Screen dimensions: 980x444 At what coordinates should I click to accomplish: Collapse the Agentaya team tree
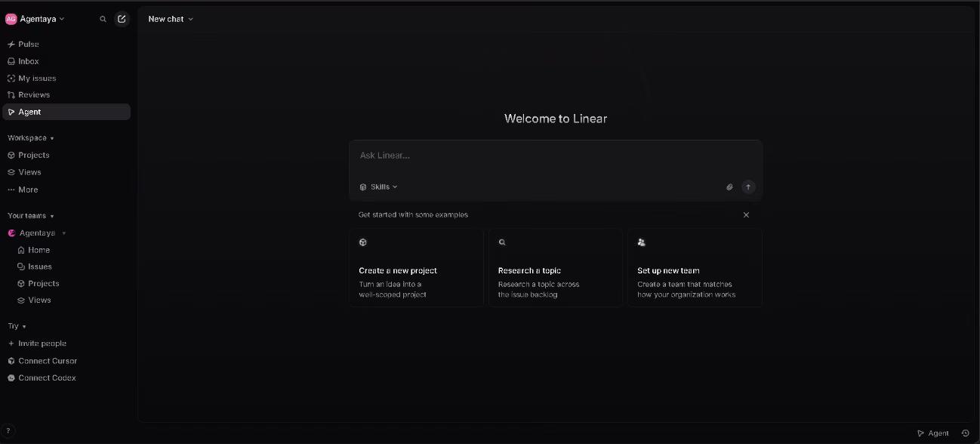tap(64, 233)
